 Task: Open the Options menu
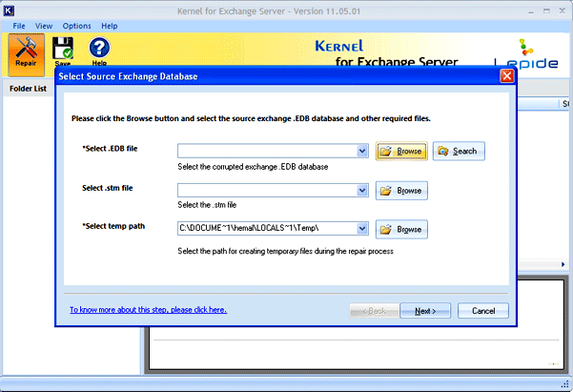pyautogui.click(x=76, y=26)
